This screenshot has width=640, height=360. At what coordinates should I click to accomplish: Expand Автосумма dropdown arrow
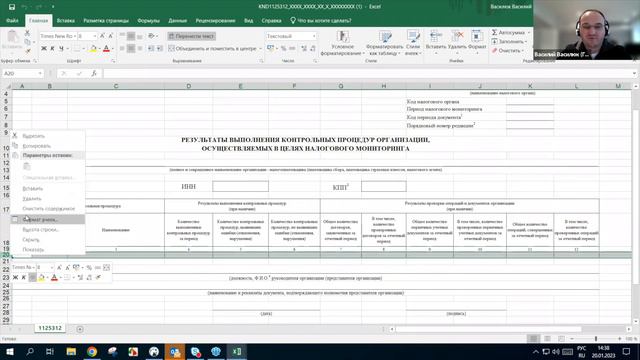click(529, 33)
